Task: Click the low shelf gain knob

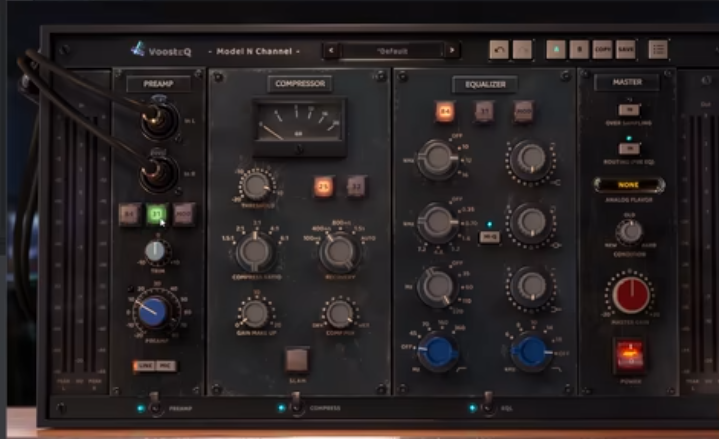Action: (531, 287)
